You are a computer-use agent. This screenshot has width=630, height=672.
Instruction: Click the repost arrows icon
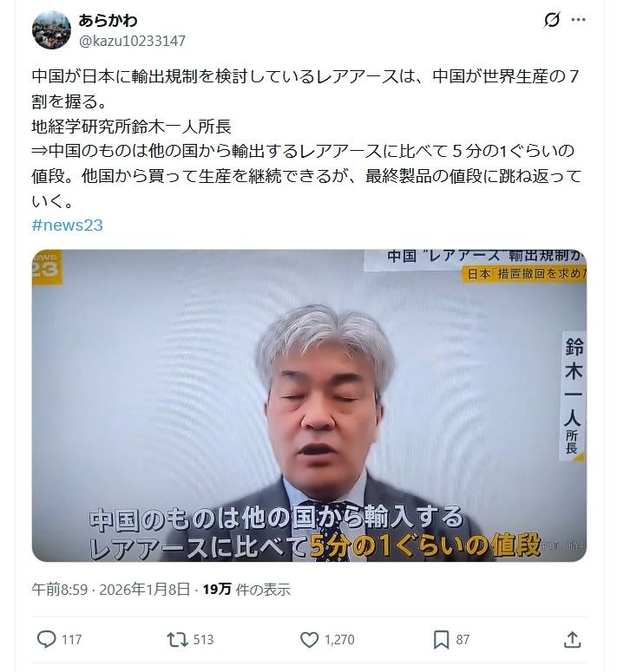pos(178,639)
